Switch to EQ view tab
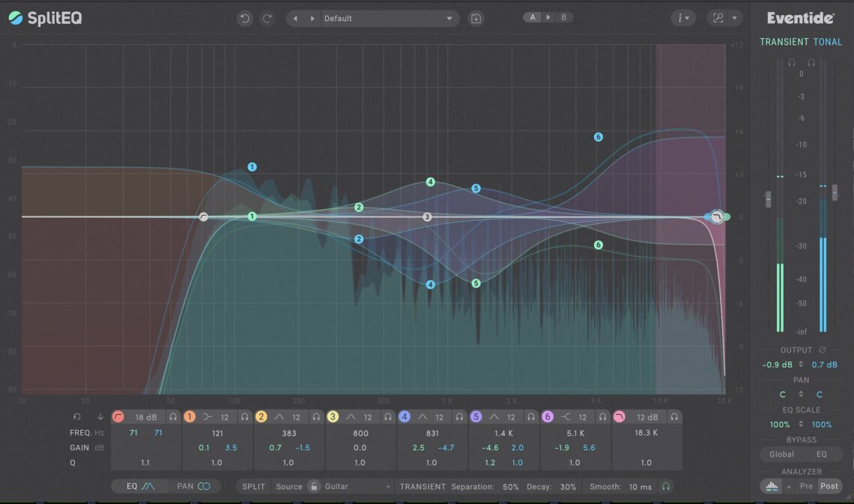 139,486
